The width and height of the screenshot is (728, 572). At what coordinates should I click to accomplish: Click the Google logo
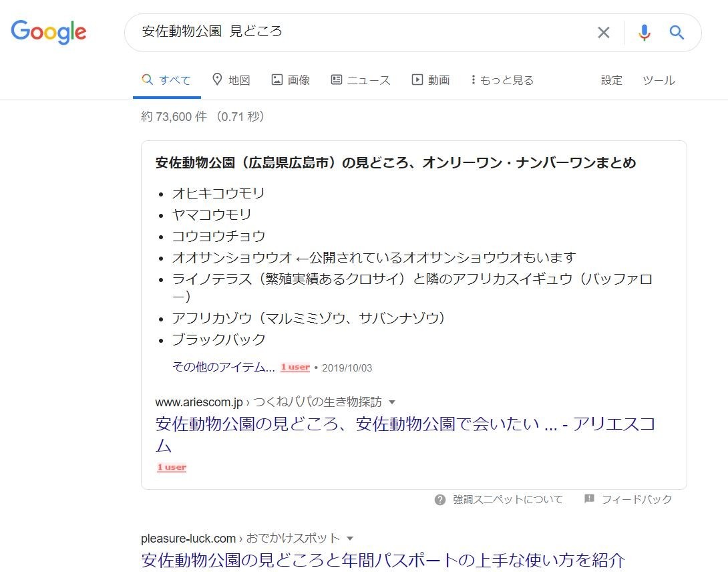pyautogui.click(x=48, y=31)
